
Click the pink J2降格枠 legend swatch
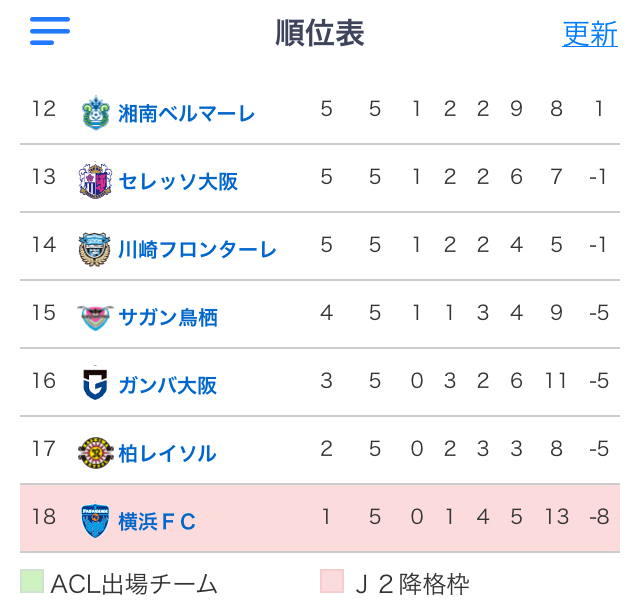pyautogui.click(x=332, y=581)
